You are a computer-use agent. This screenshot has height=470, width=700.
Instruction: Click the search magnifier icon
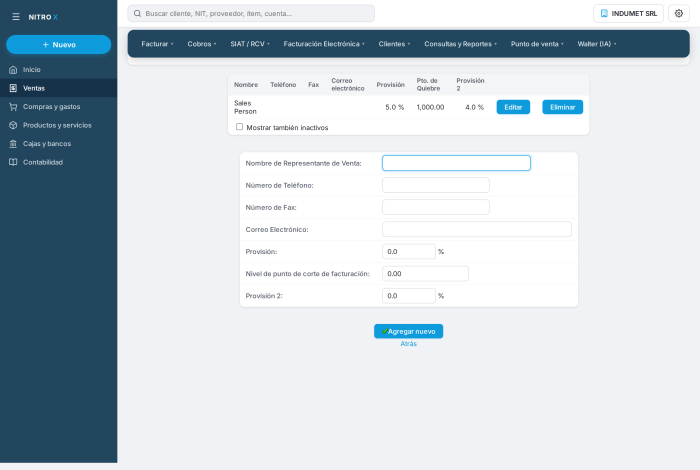coord(138,13)
